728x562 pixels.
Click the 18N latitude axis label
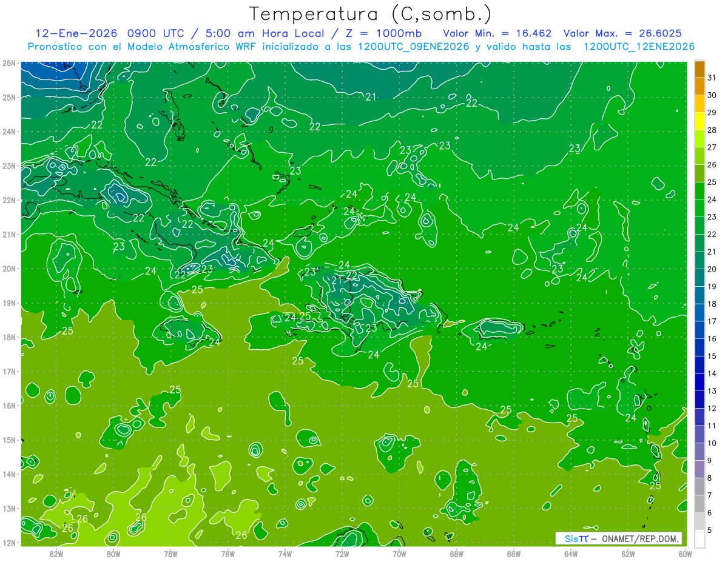[x=8, y=337]
